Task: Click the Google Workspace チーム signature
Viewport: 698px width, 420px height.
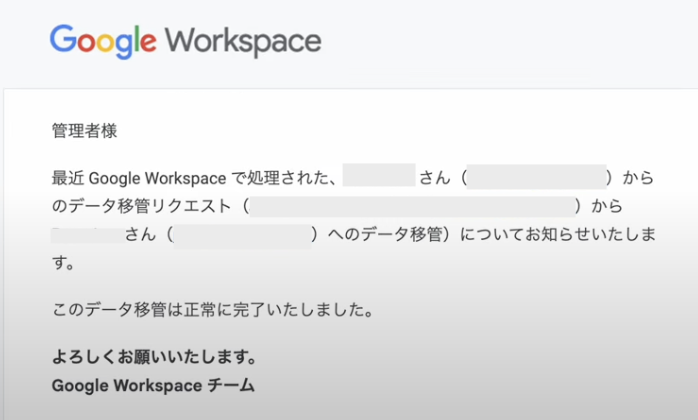Action: click(x=153, y=385)
